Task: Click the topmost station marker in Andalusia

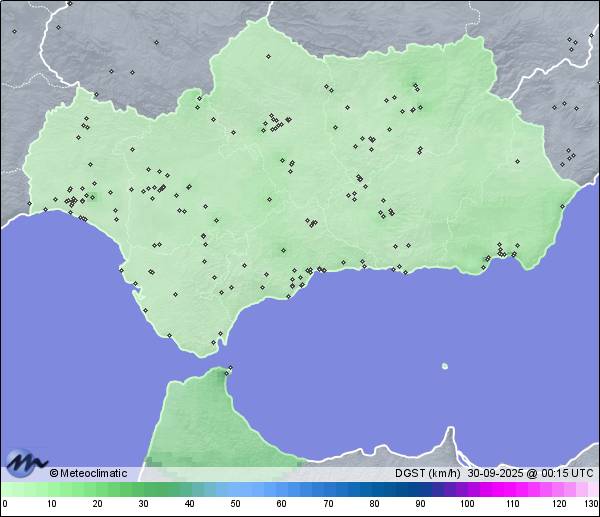Action: click(268, 56)
